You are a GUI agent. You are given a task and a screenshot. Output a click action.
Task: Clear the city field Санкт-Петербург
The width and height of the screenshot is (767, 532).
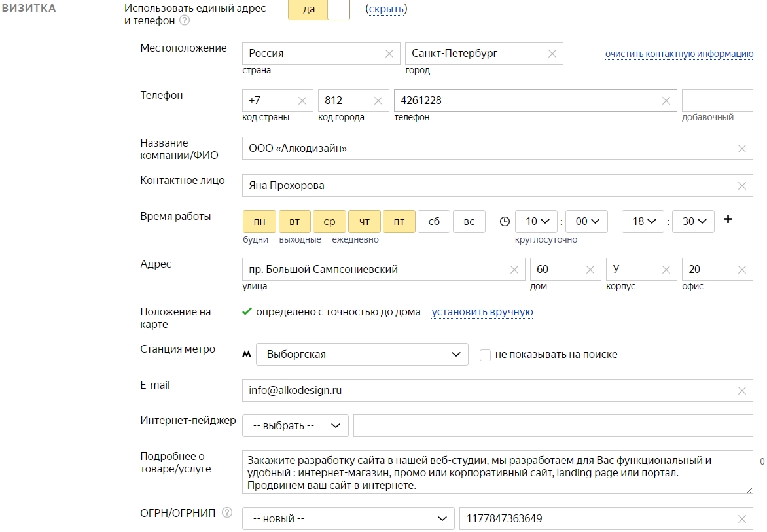pyautogui.click(x=552, y=54)
